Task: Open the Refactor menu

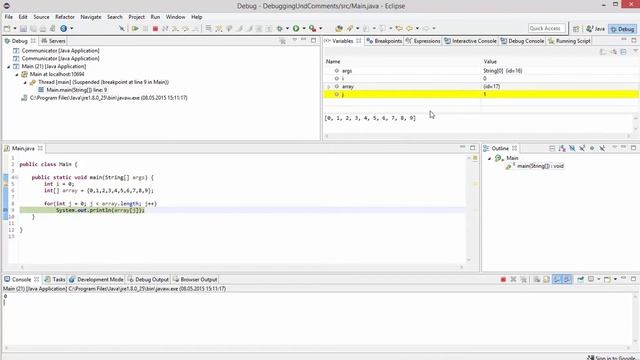Action: pyautogui.click(x=65, y=17)
